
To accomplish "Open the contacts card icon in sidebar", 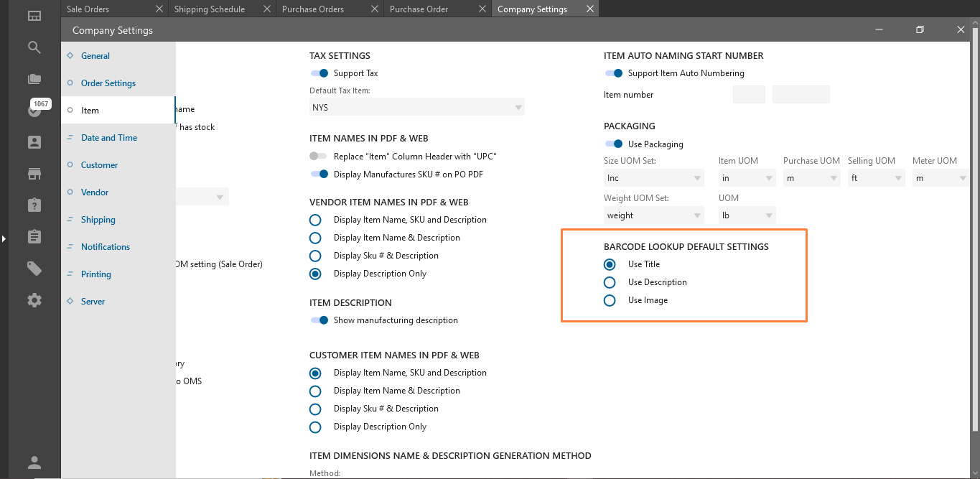I will pyautogui.click(x=34, y=142).
